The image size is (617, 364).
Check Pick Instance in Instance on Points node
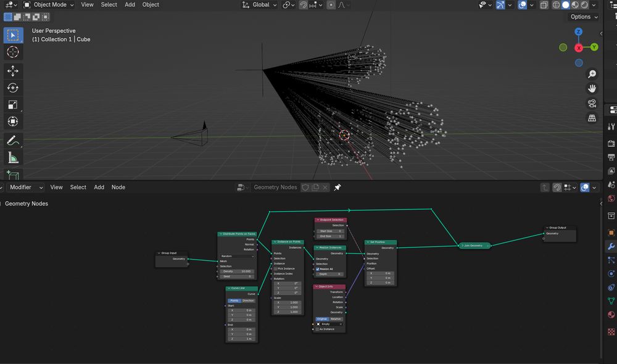pyautogui.click(x=275, y=269)
